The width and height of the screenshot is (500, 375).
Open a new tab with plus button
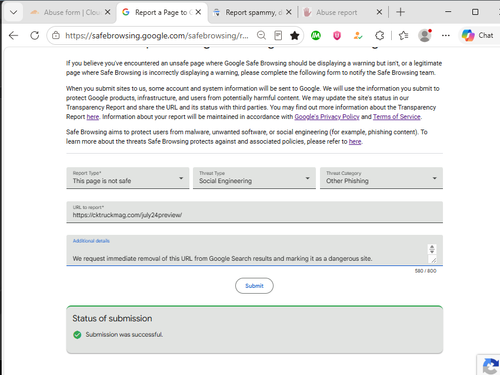[400, 12]
